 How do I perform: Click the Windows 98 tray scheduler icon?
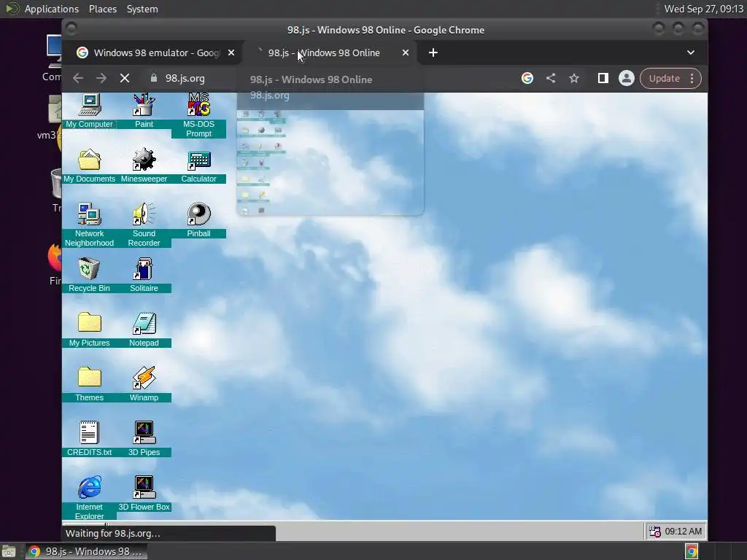point(655,532)
